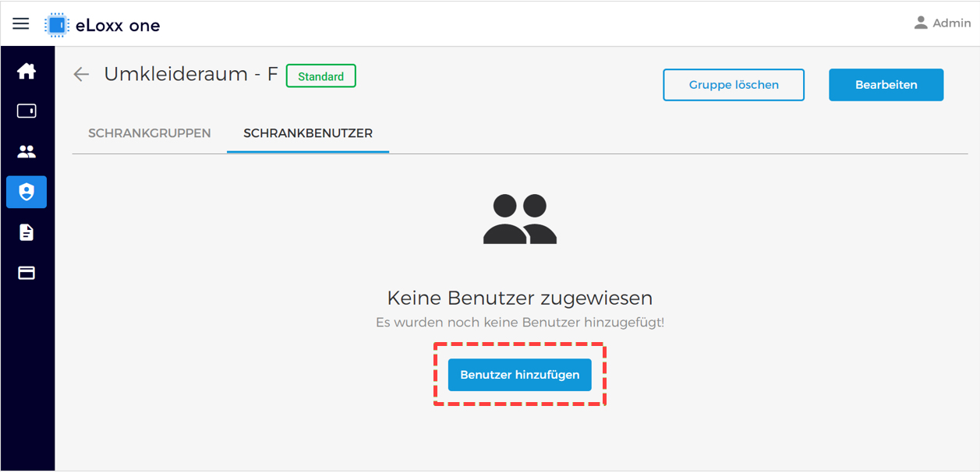Open the users sidebar icon
Screen dimensions: 980x473
pos(27,152)
